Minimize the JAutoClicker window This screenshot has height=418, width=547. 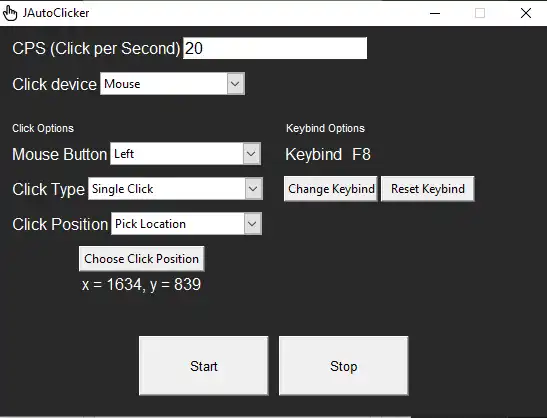point(435,13)
